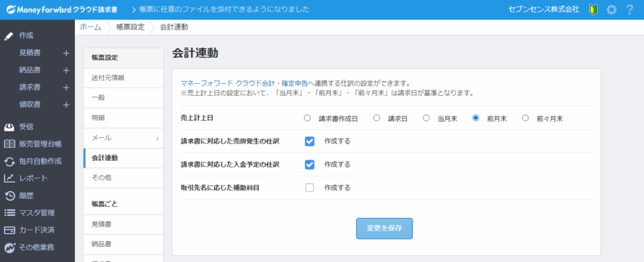Select the 請求日 radio button
Image resolution: width=644 pixels, height=262 pixels.
(377, 118)
